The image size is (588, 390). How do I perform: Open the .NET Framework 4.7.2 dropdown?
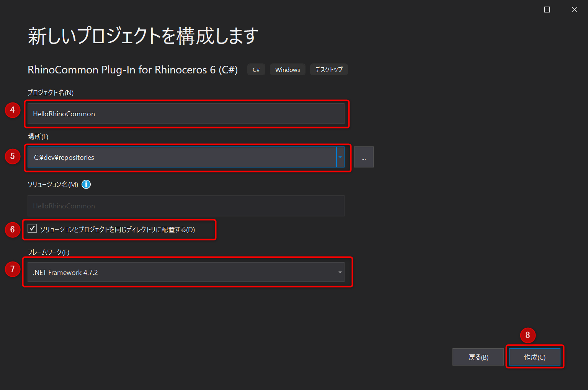click(x=186, y=272)
